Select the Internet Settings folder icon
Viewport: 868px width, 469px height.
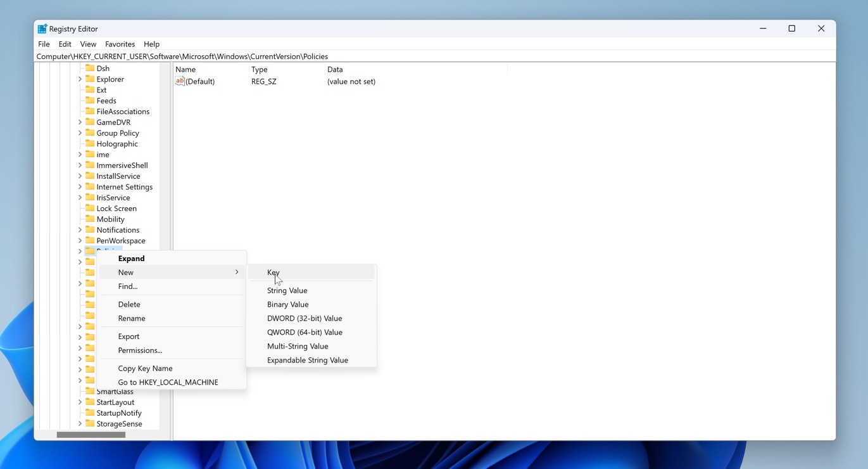pyautogui.click(x=90, y=186)
